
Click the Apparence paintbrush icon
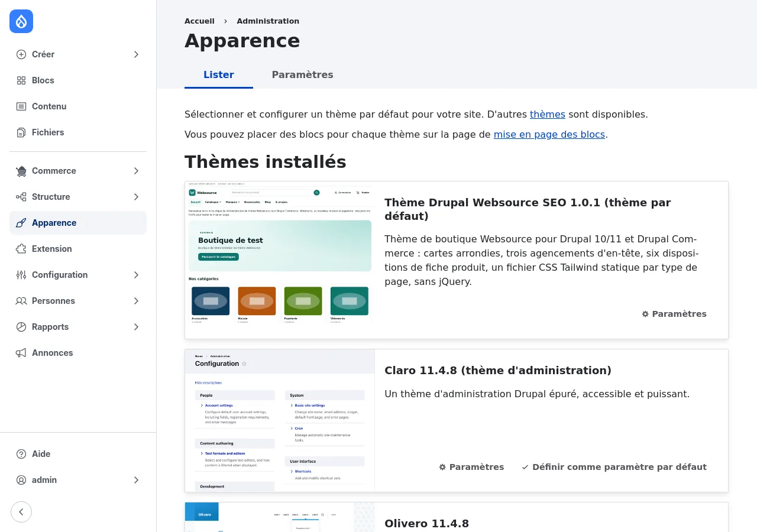point(21,223)
